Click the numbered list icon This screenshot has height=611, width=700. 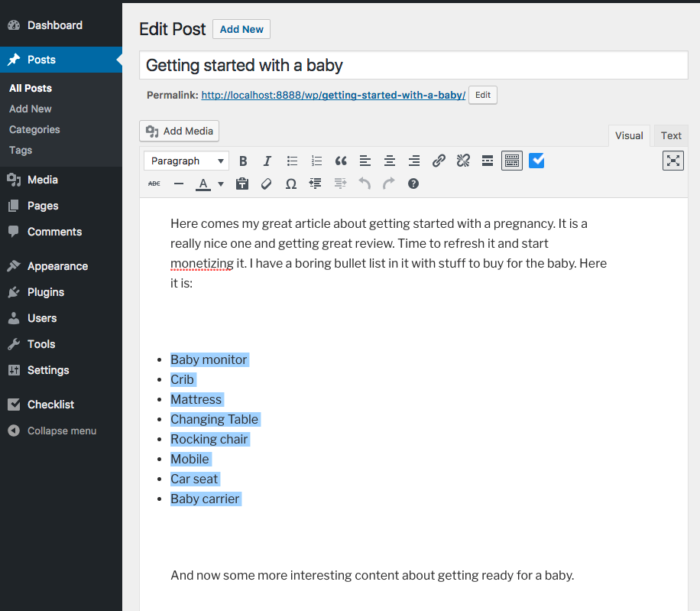coord(316,161)
